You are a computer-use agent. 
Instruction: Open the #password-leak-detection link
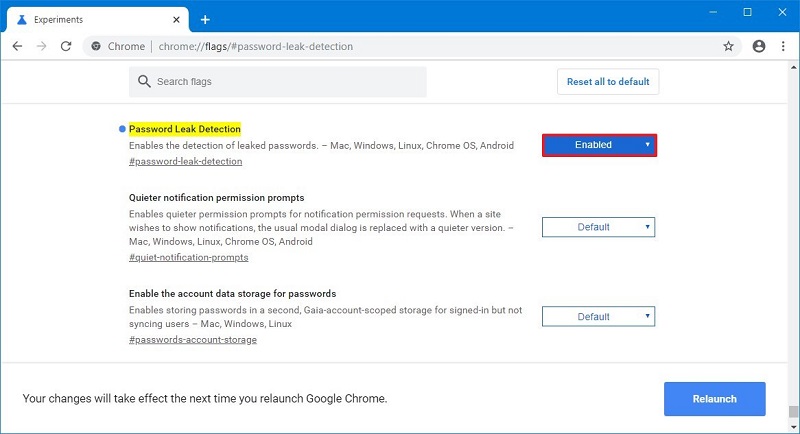[185, 161]
